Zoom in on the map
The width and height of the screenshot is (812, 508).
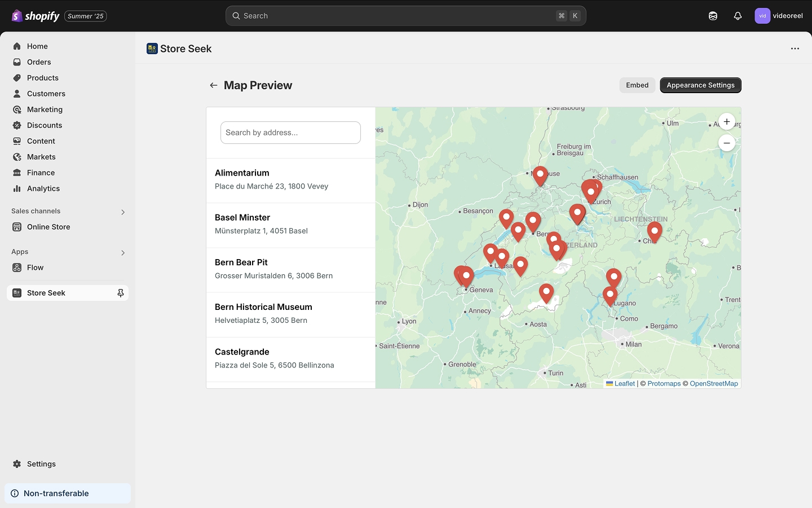pos(727,121)
